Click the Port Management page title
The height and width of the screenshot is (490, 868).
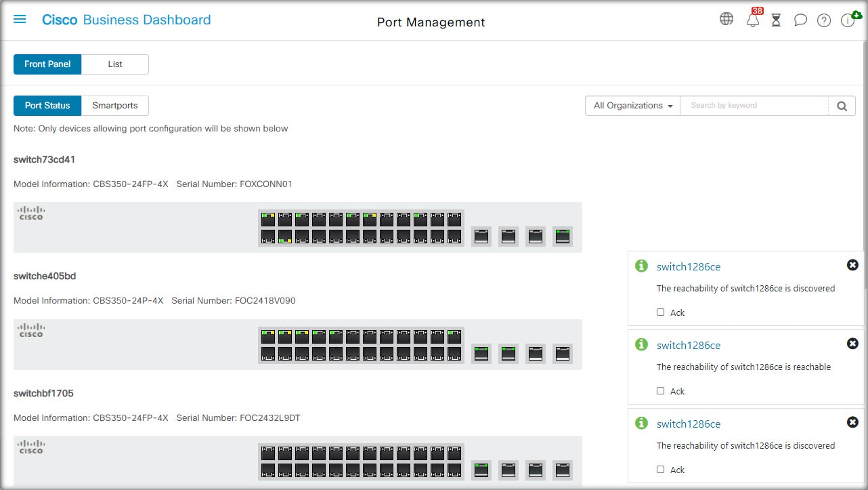(x=431, y=22)
